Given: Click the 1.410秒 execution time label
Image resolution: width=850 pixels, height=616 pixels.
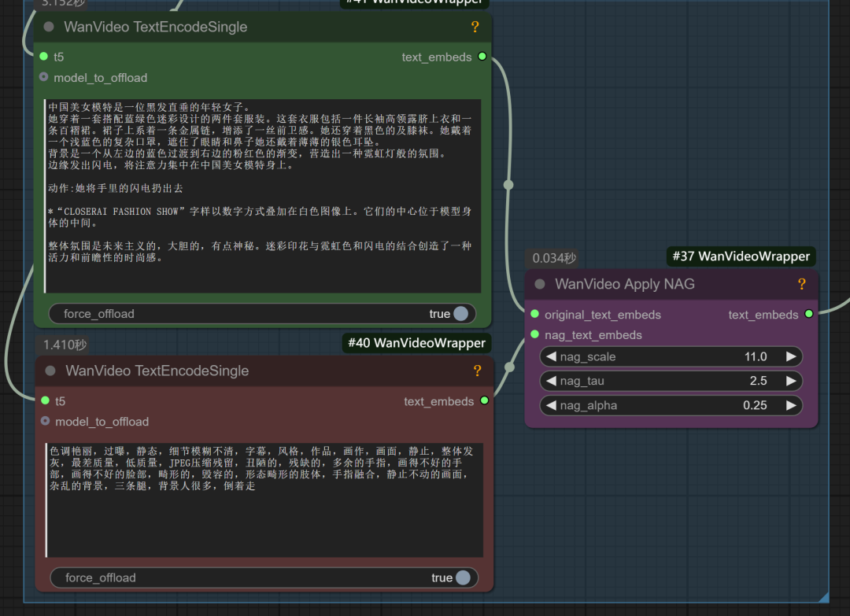Looking at the screenshot, I should click(65, 345).
